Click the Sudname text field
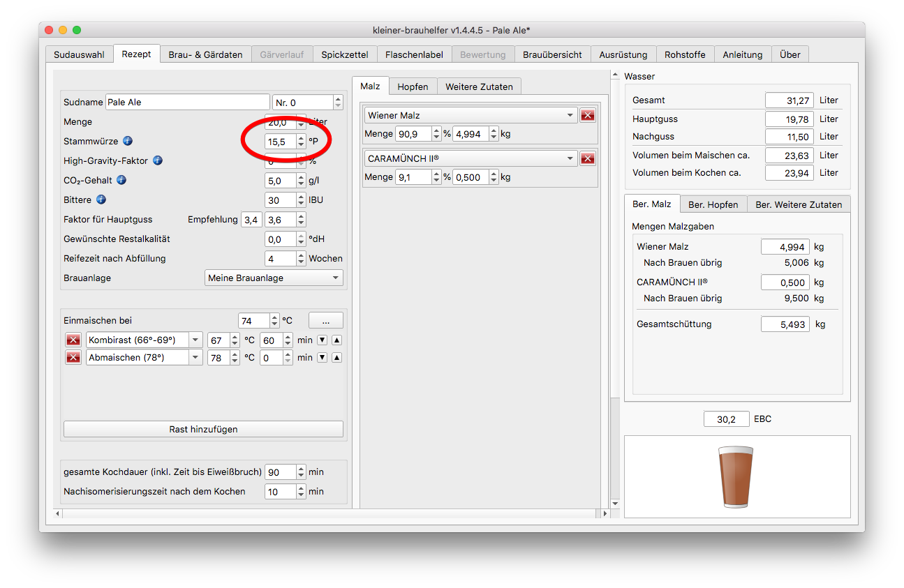 point(187,102)
